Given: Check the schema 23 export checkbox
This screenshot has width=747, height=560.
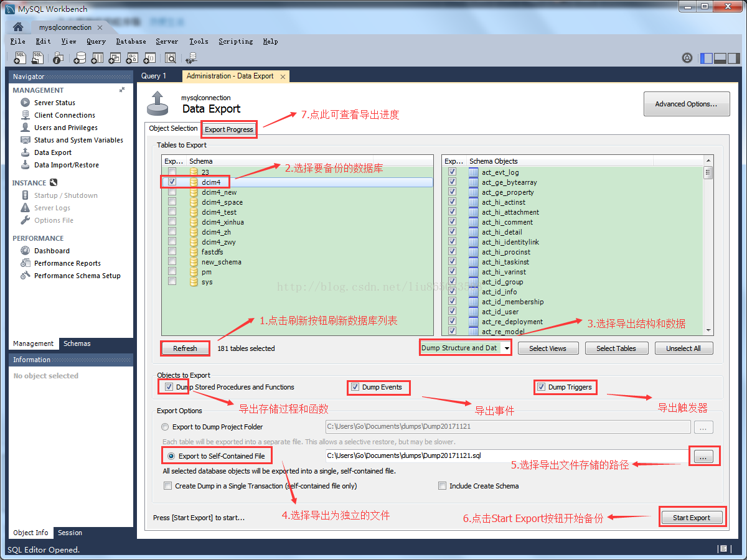Looking at the screenshot, I should pos(172,172).
